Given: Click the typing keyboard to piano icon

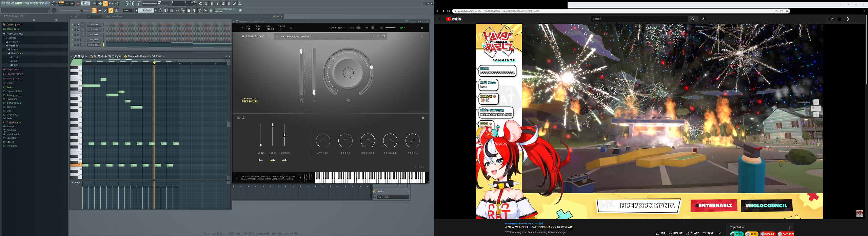Looking at the screenshot, I should (x=94, y=11).
